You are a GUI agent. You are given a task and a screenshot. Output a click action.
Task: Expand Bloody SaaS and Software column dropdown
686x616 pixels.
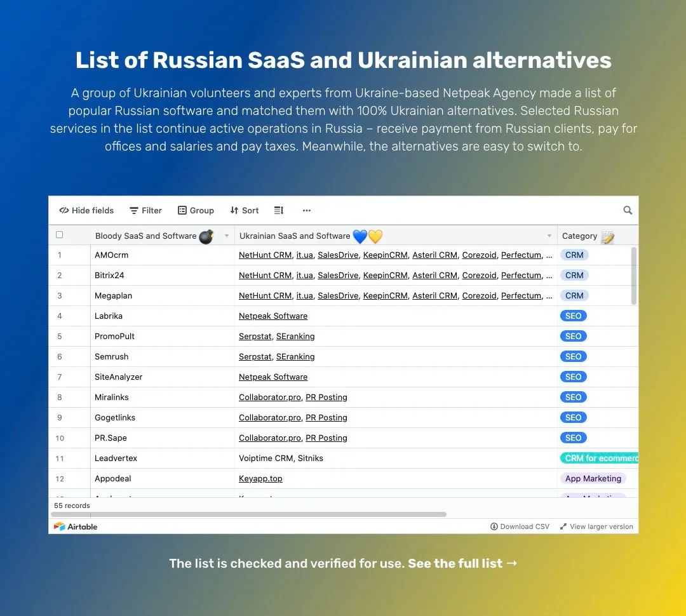[x=227, y=236]
